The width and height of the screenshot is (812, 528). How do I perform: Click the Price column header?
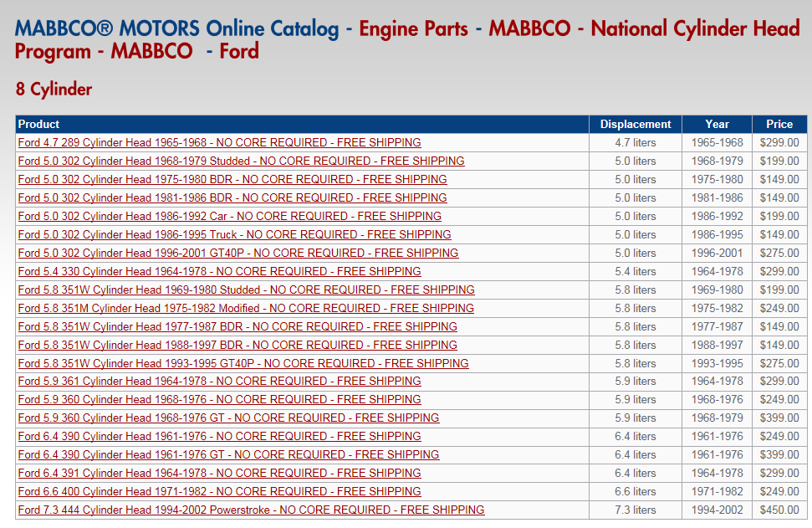point(779,124)
